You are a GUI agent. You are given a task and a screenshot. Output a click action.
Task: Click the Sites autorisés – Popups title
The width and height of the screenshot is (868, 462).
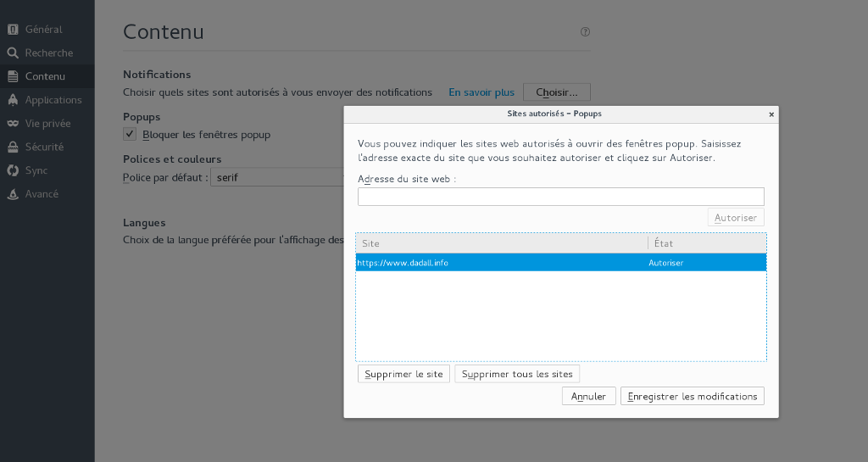coord(554,114)
